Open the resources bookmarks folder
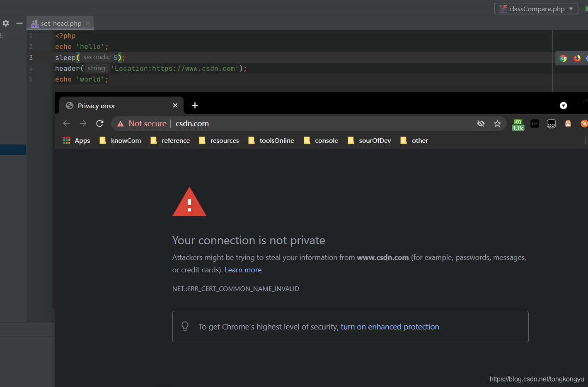Screen dimensions: 588x387 [219, 140]
